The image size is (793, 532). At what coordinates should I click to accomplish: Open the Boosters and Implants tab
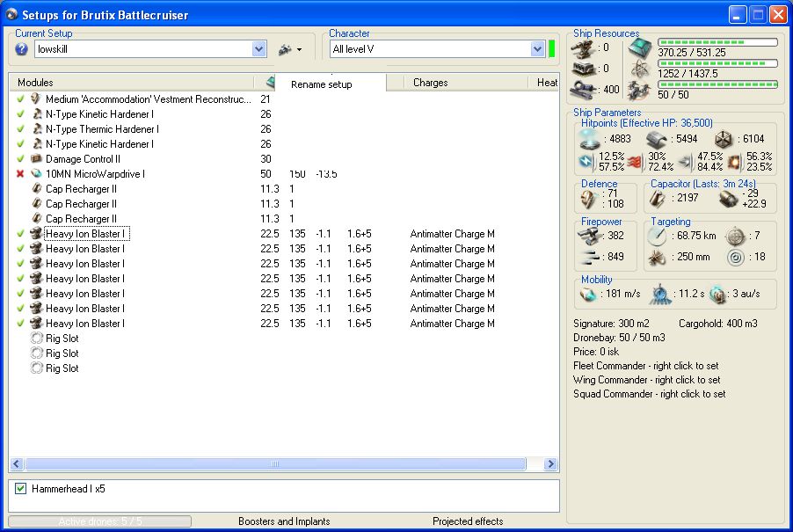click(284, 521)
